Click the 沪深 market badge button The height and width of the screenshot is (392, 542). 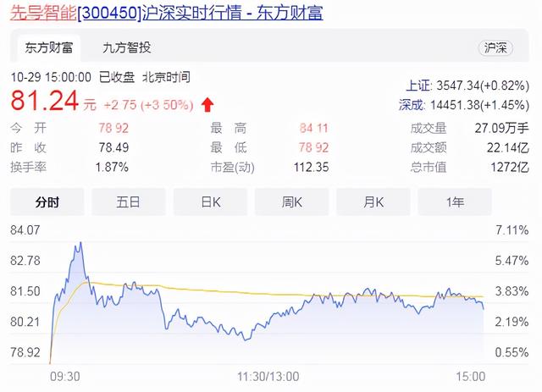495,48
